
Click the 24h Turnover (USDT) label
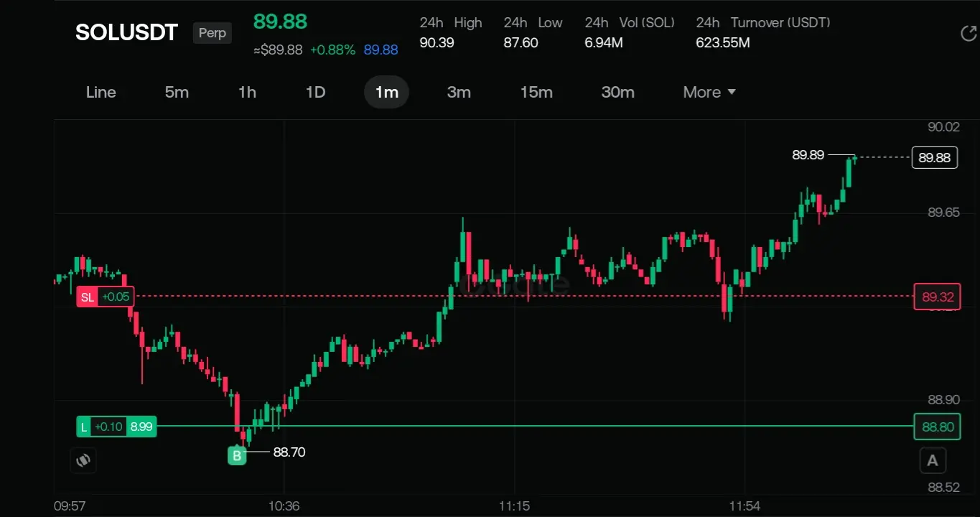coord(763,23)
